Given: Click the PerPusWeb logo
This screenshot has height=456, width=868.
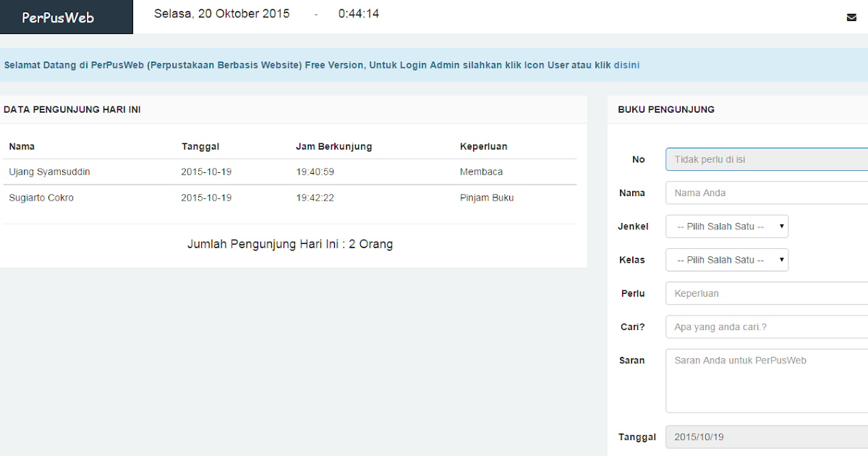Looking at the screenshot, I should point(58,16).
